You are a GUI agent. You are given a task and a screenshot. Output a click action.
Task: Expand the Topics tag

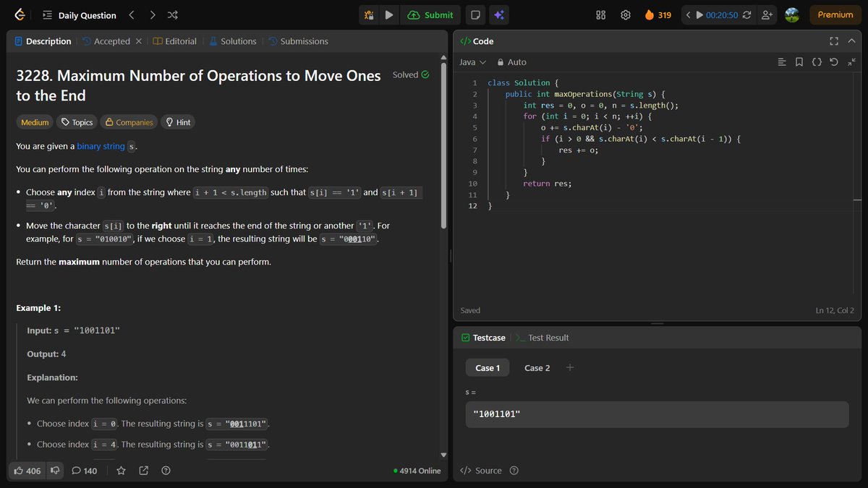[x=77, y=122]
